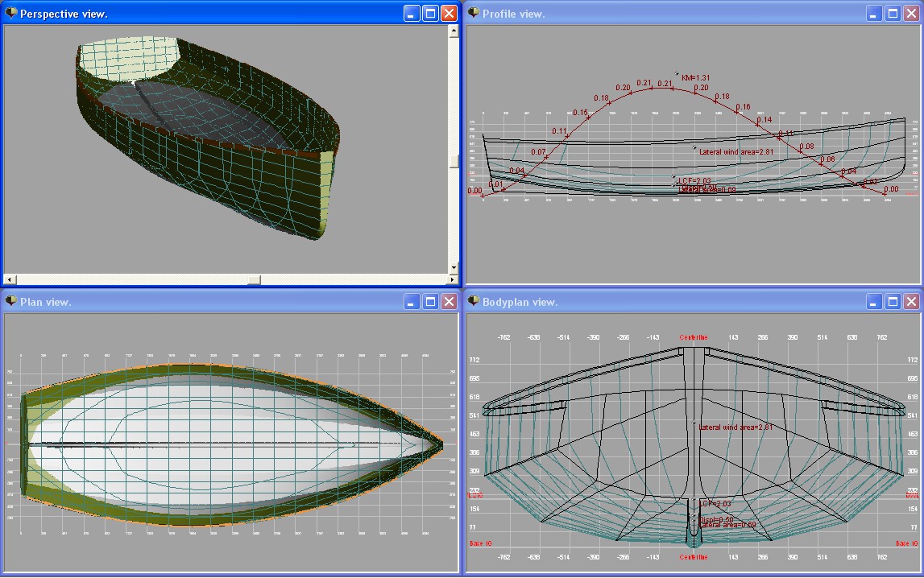924x578 pixels.
Task: Click the Perspective view horizontal scrollbar thumb
Action: click(x=254, y=279)
